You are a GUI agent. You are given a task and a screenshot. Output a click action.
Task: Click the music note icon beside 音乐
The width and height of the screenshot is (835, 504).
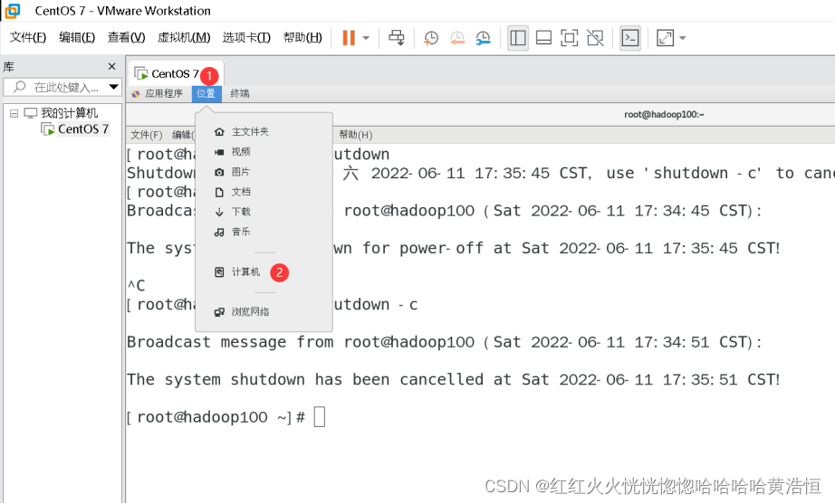click(219, 232)
